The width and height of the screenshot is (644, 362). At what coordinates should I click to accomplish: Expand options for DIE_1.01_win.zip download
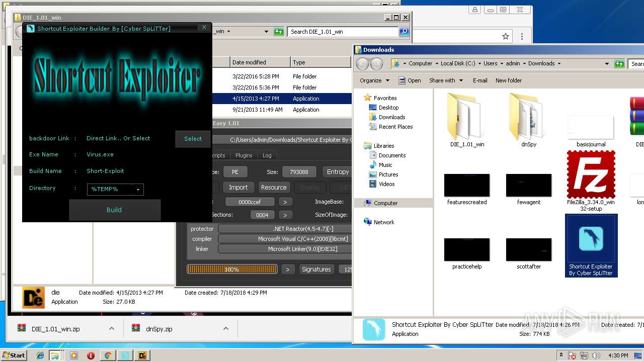[111, 328]
